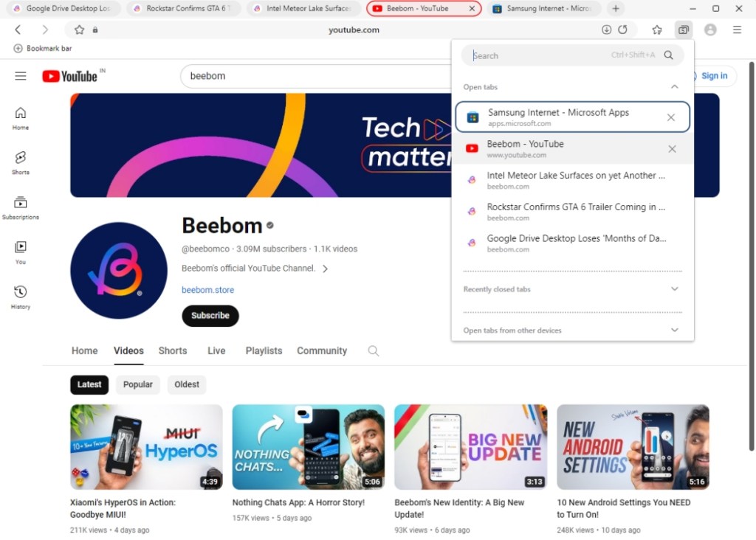This screenshot has width=756, height=540.
Task: Open the downloads icon in the browser toolbar
Action: point(607,30)
